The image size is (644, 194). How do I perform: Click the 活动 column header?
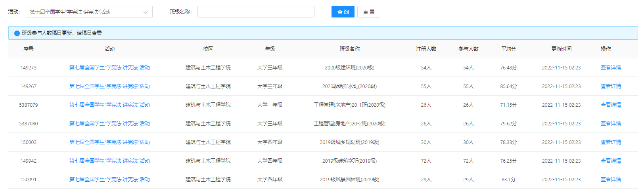click(x=109, y=49)
